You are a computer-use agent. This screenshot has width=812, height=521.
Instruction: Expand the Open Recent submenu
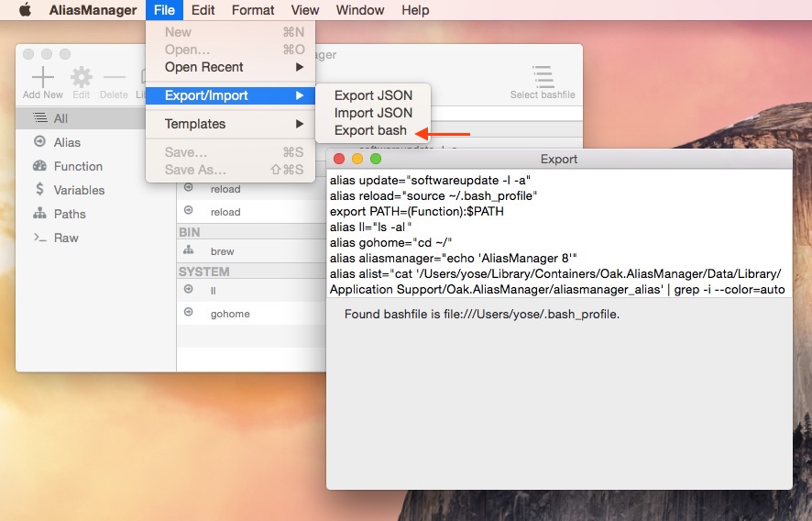click(230, 67)
